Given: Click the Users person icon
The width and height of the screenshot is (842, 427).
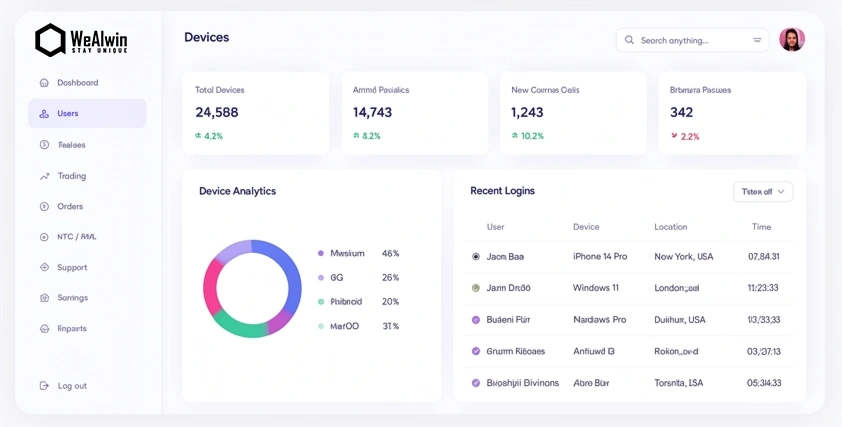Looking at the screenshot, I should pos(44,114).
